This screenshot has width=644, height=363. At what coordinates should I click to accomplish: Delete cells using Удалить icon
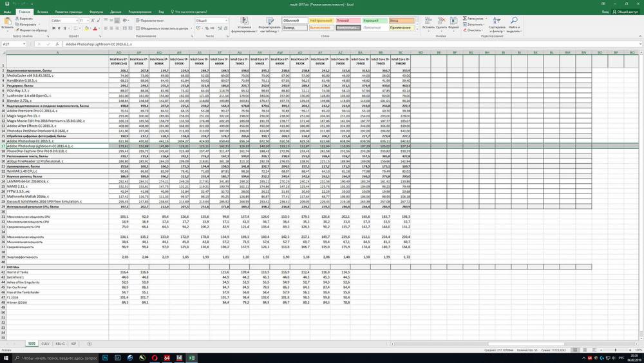point(442,24)
